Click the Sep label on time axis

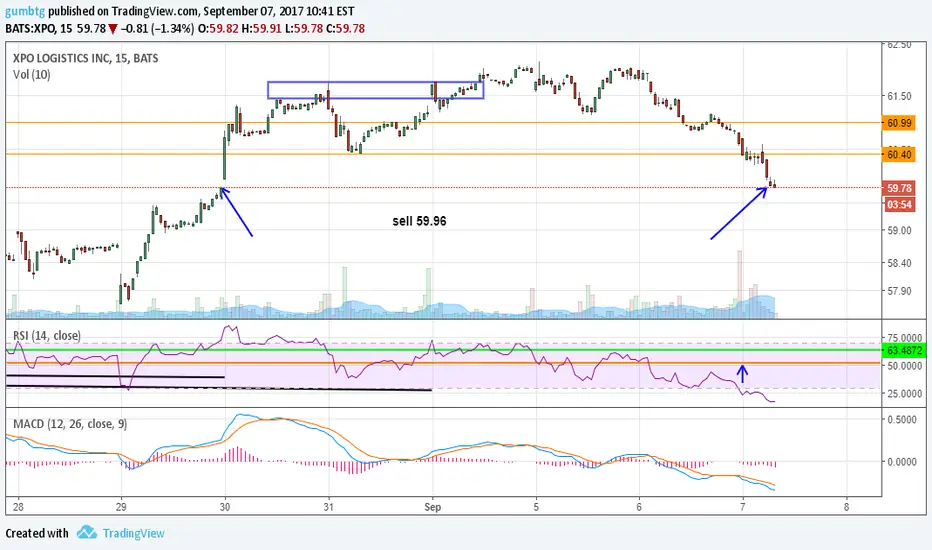(433, 507)
